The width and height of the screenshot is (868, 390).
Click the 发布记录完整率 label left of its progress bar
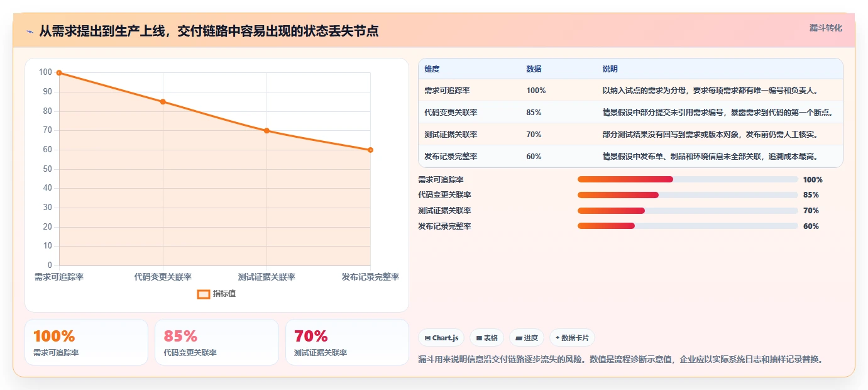[x=444, y=226]
